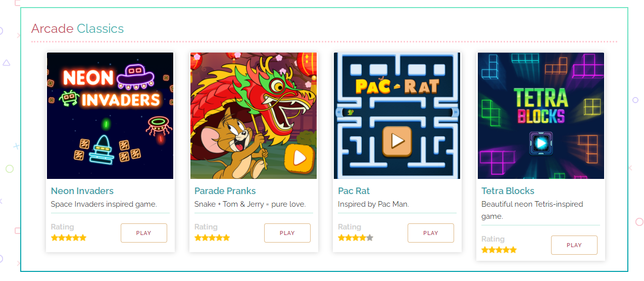Click the Tetra Blocks star rating
The image size is (644, 281).
[x=499, y=250]
